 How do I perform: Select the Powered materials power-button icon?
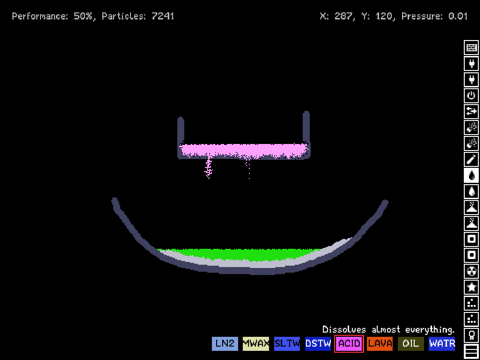coord(471,95)
